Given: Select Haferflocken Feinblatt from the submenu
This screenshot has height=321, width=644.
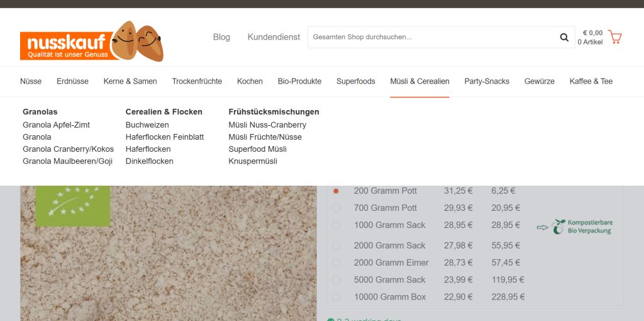Looking at the screenshot, I should [x=165, y=137].
